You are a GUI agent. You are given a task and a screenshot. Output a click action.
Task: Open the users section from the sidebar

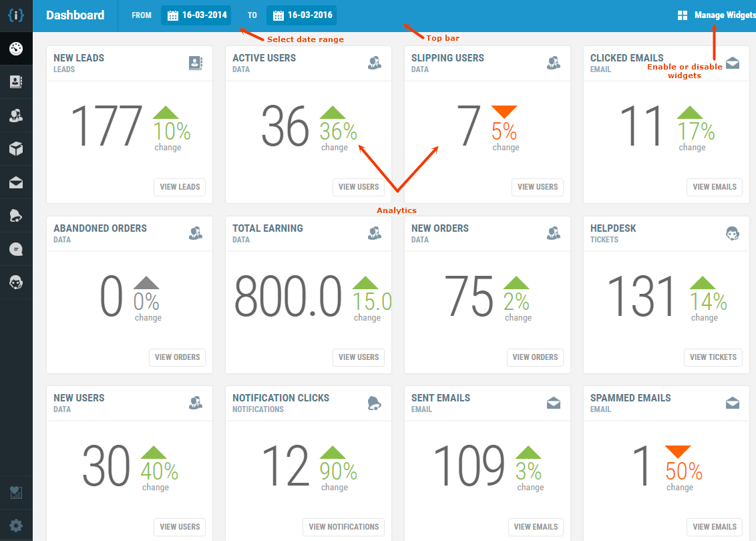tap(15, 115)
